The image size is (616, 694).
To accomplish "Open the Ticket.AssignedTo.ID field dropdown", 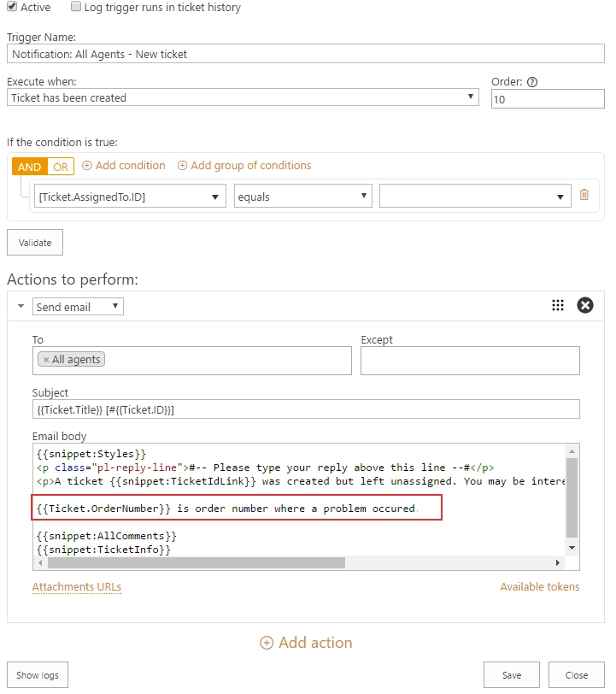I will pyautogui.click(x=130, y=196).
